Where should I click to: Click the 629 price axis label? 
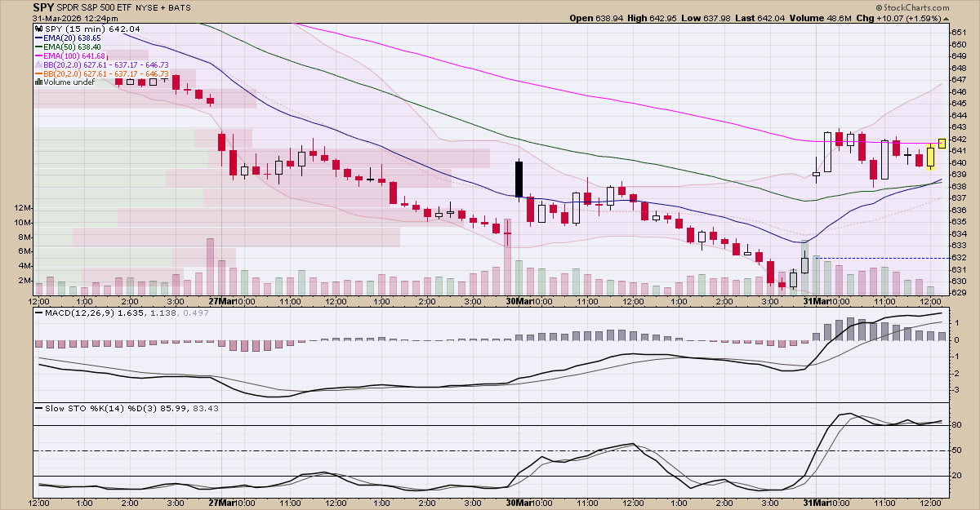tap(960, 293)
